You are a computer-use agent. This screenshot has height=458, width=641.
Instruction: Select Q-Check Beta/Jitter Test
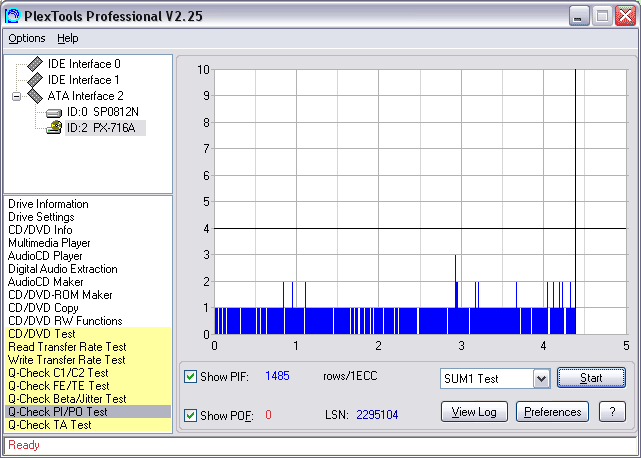(88, 399)
